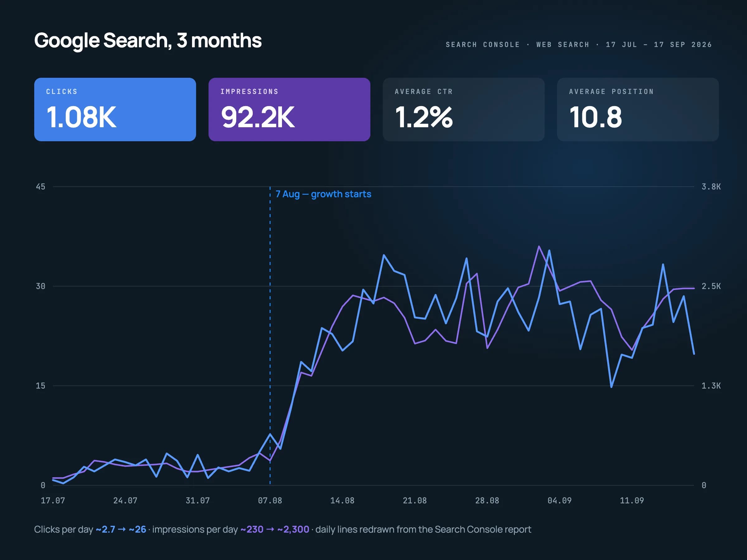Click the 21.08 x-axis date label
747x560 pixels.
pos(415,500)
